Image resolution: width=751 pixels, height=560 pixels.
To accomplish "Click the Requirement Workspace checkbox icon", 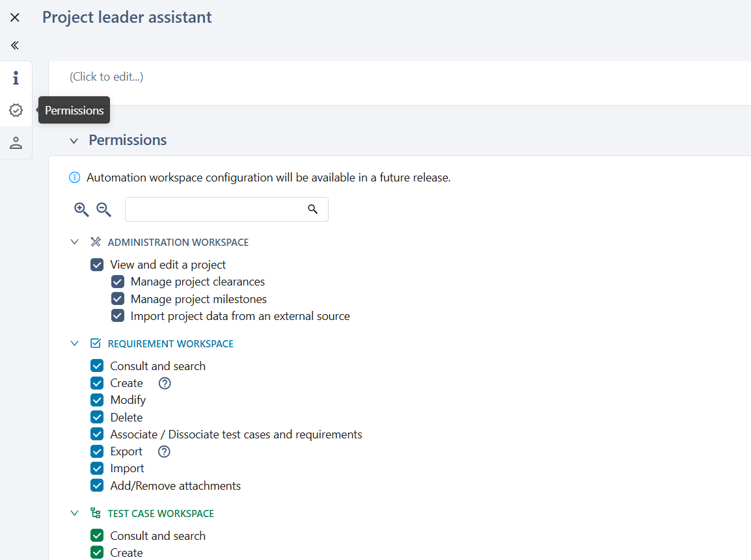I will [x=96, y=343].
